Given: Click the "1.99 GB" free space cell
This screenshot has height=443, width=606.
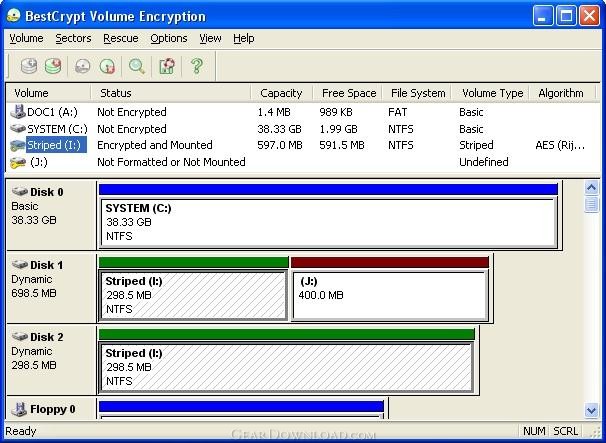Looking at the screenshot, I should (339, 129).
